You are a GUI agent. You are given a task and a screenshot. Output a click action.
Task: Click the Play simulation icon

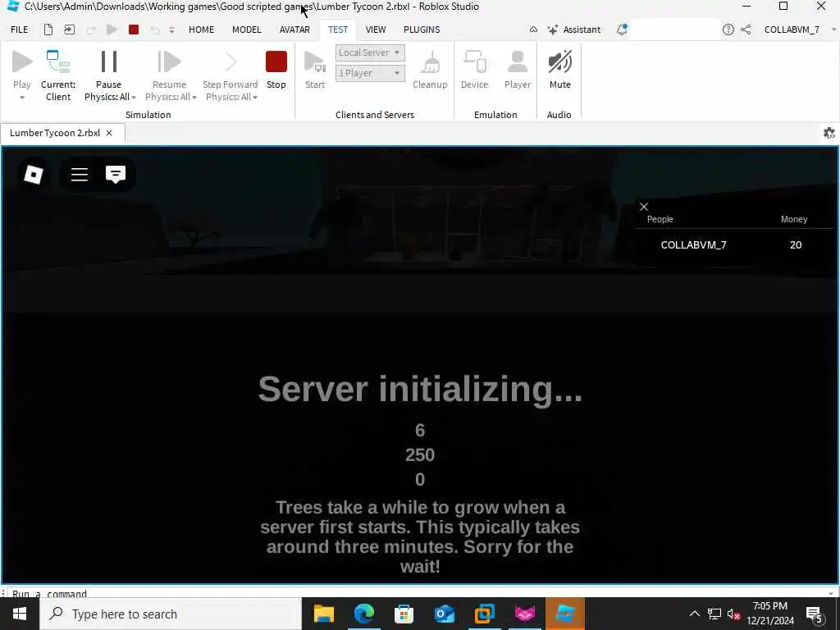pyautogui.click(x=22, y=62)
